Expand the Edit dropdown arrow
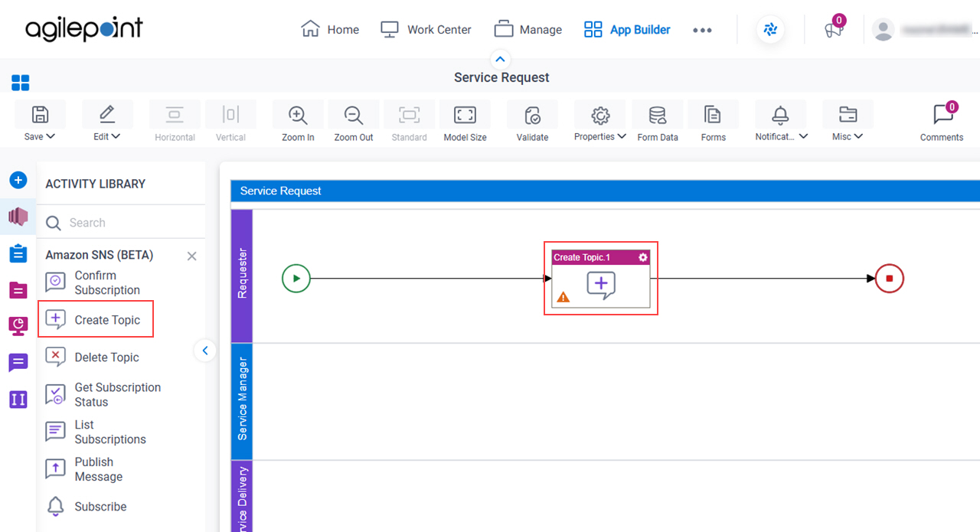Screen dimensions: 980x532 pos(116,137)
